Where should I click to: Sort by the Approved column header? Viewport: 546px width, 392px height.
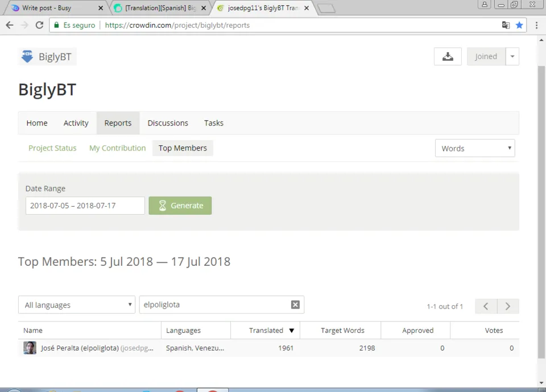click(x=416, y=331)
